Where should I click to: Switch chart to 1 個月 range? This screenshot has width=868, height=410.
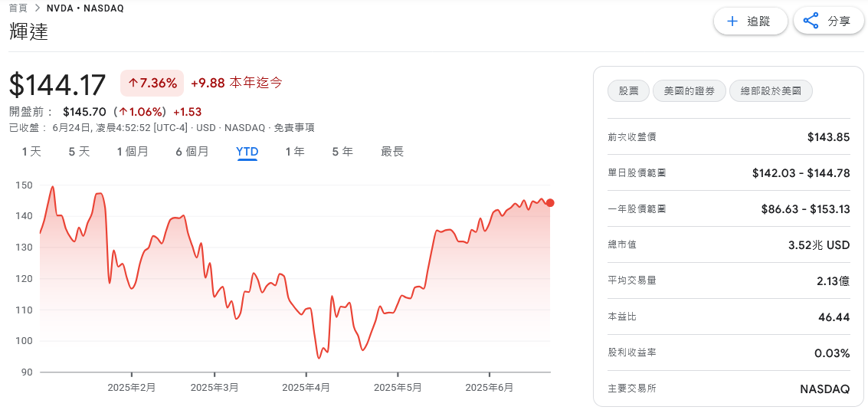coord(133,151)
